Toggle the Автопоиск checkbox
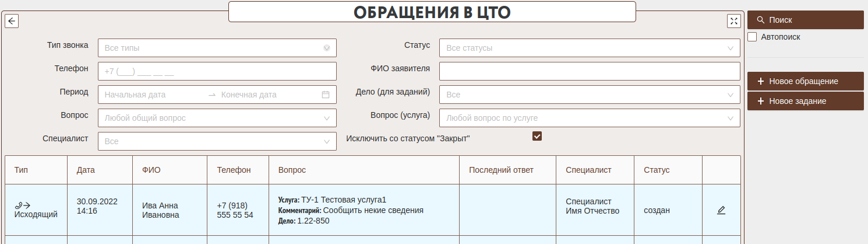 752,37
